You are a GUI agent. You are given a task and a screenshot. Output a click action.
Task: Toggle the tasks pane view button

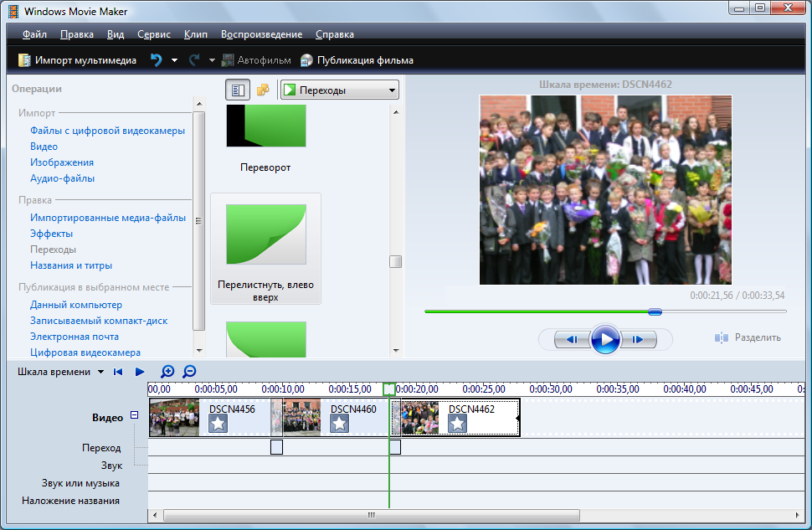tap(238, 90)
